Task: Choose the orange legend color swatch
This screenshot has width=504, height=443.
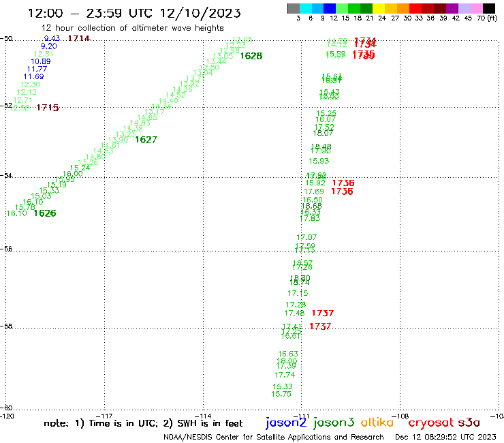Action: pos(403,8)
